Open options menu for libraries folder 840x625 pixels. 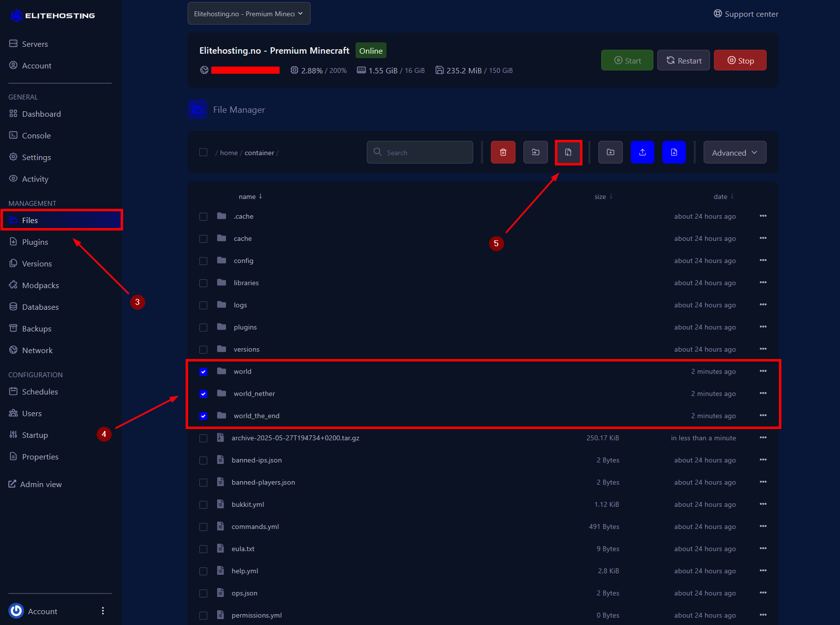[763, 282]
